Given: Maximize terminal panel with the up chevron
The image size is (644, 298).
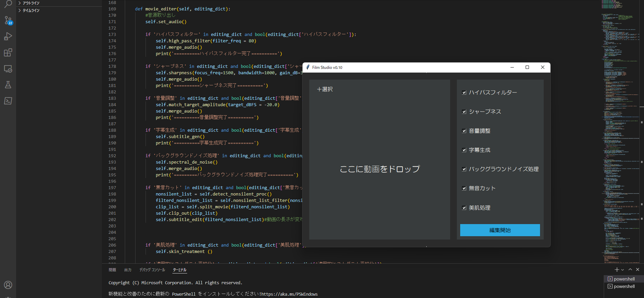Looking at the screenshot, I should [630, 269].
